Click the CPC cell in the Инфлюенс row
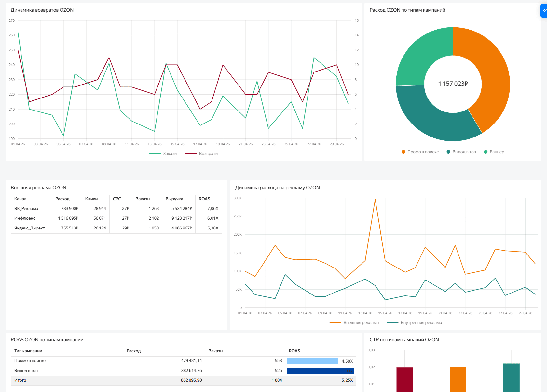 [x=121, y=218]
